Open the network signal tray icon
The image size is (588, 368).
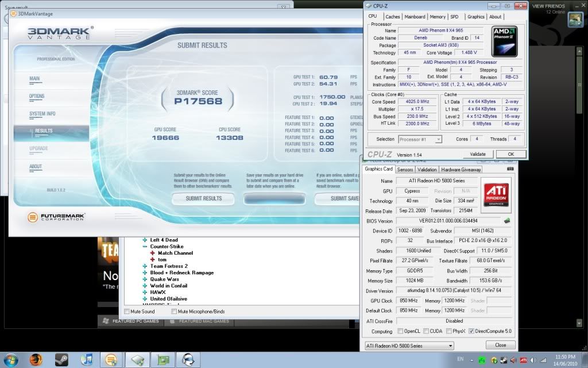pyautogui.click(x=543, y=361)
